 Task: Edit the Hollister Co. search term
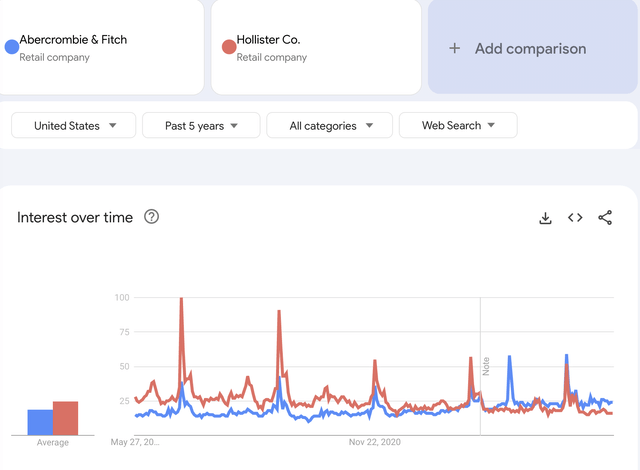pos(268,40)
